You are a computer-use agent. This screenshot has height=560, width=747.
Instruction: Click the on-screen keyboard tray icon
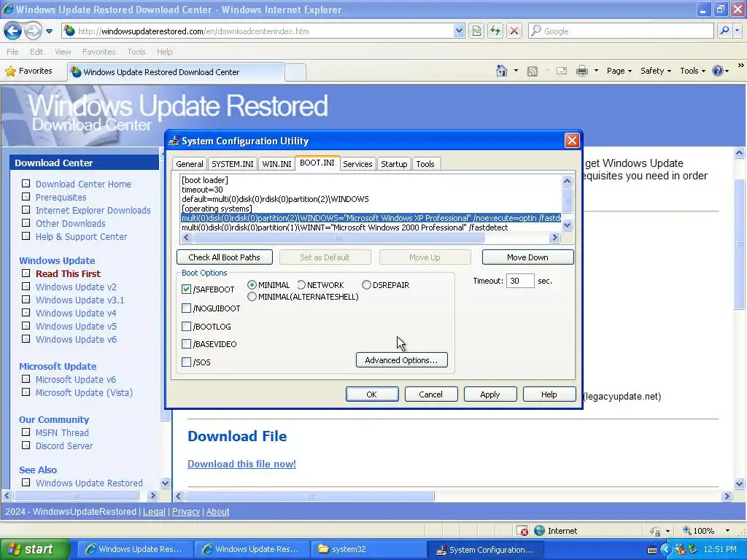[652, 550]
